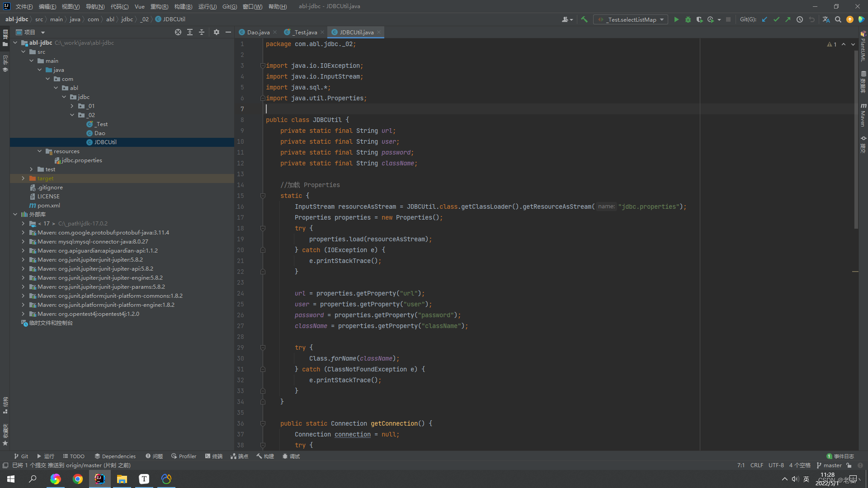Viewport: 868px width, 488px height.
Task: Select file in project with the locate icon
Action: click(x=178, y=32)
